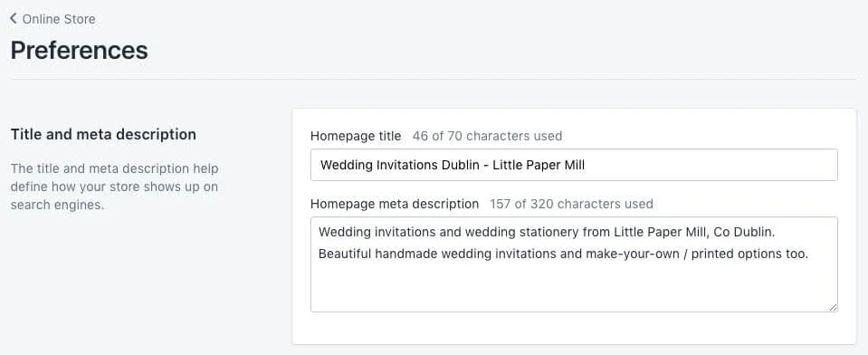Click the Preferences page heading

coord(79,50)
